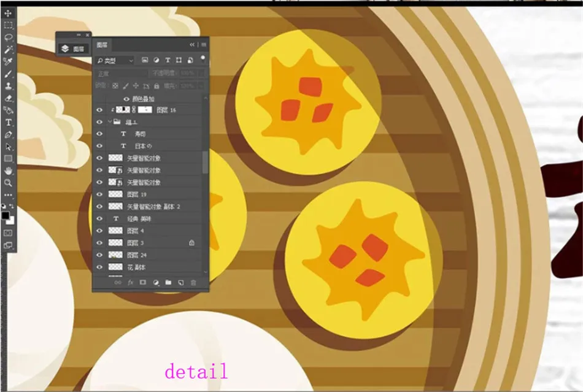Screen dimensions: 583x392
Task: Hide the 寿司 text layer
Action: click(x=99, y=134)
